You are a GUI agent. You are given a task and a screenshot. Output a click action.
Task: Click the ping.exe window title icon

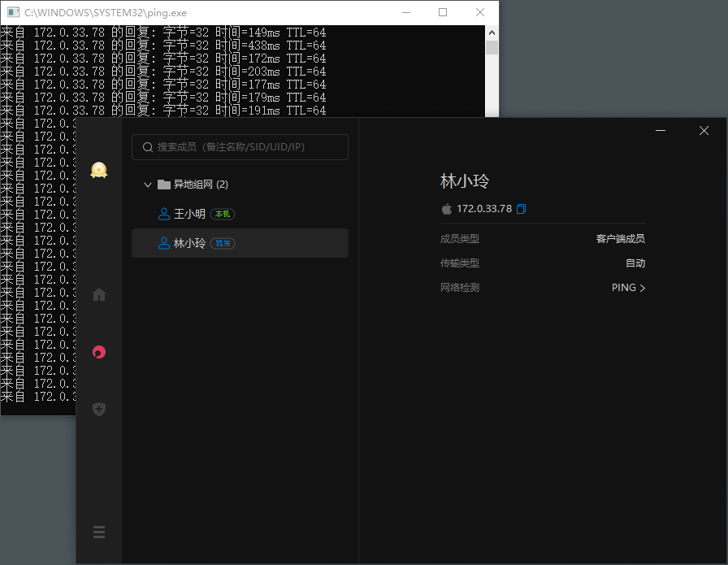[x=14, y=12]
